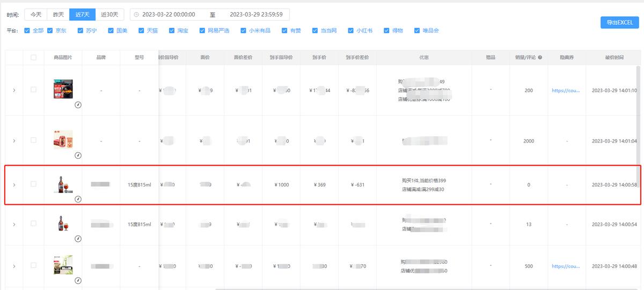This screenshot has width=644, height=290.
Task: Uncheck the 淘宝 platform checkbox
Action: 172,31
